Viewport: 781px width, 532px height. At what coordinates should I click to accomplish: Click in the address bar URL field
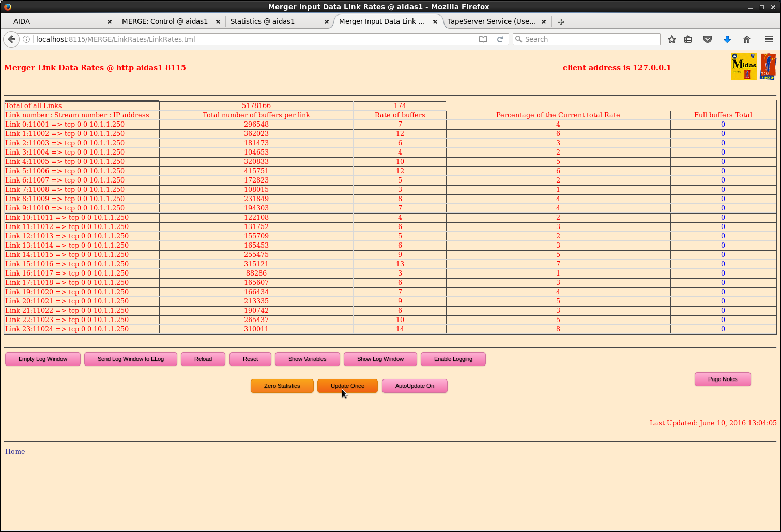pos(253,39)
